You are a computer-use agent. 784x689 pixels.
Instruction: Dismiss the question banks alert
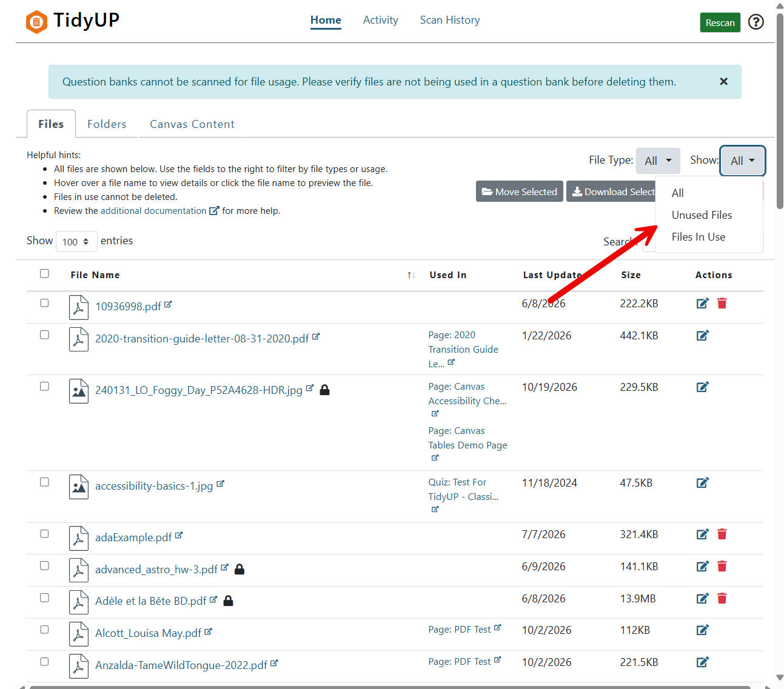(x=723, y=81)
